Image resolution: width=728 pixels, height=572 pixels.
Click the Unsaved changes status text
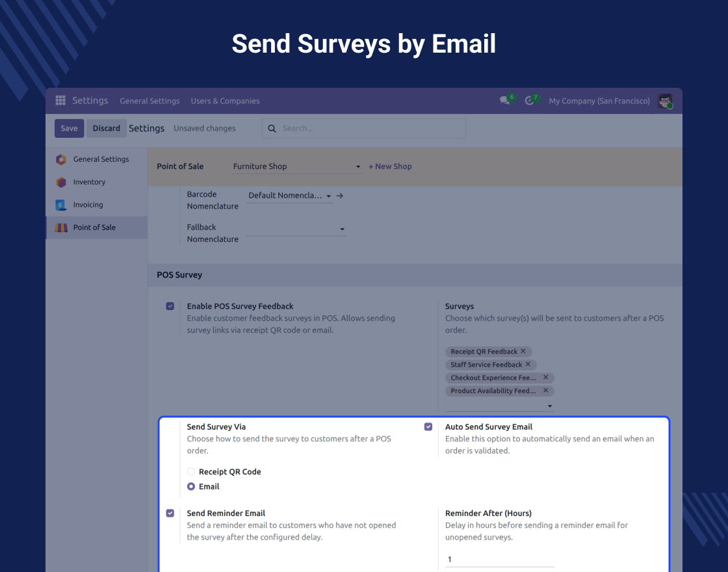[205, 129]
